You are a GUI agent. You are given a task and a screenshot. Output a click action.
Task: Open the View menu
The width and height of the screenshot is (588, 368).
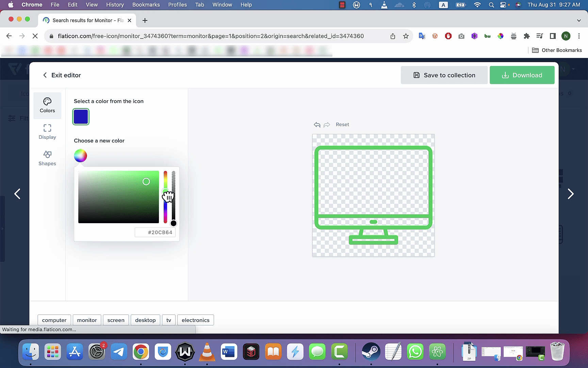pos(92,5)
